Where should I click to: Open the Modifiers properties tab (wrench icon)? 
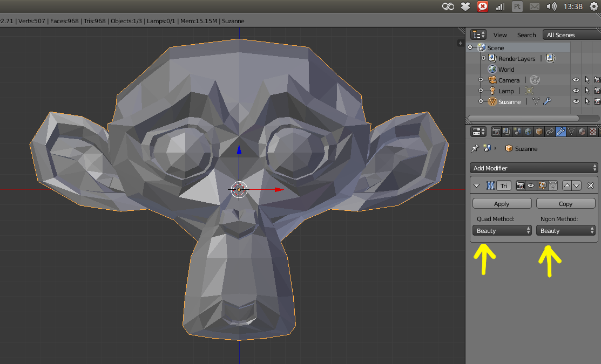(560, 132)
